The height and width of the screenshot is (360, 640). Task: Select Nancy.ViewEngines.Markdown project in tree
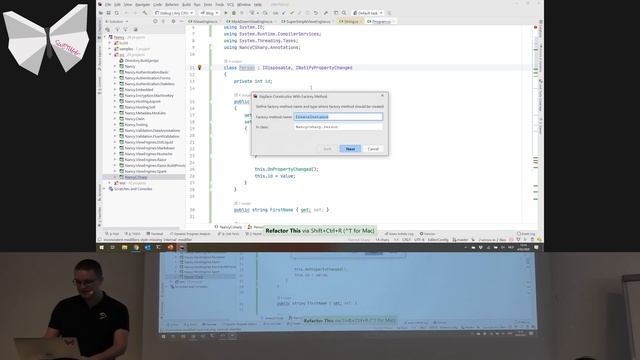pos(147,148)
